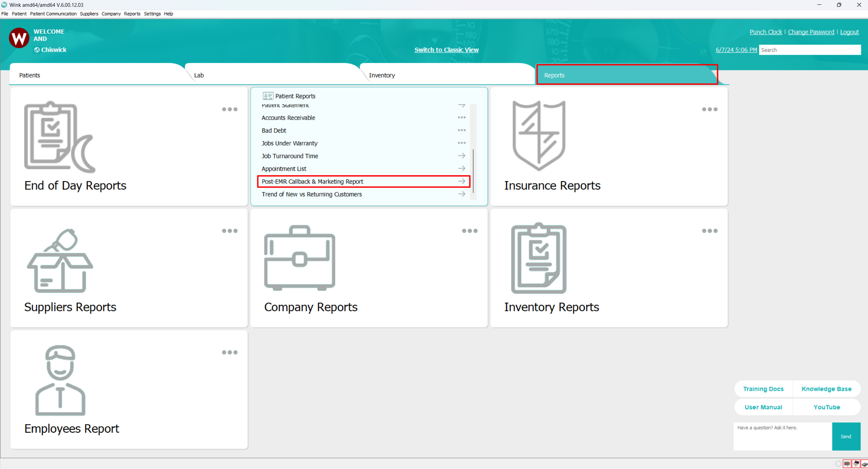868x469 pixels.
Task: Click the Switch to Classic View link
Action: [446, 50]
